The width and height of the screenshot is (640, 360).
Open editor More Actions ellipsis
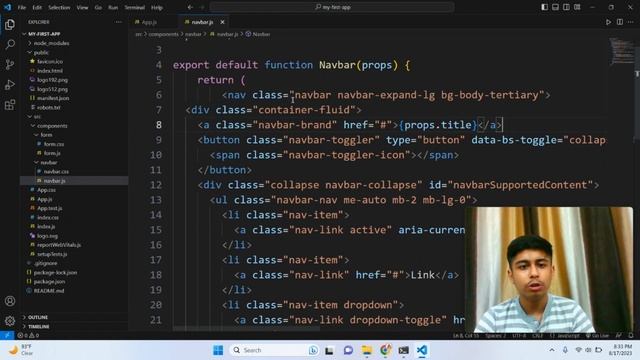point(631,22)
